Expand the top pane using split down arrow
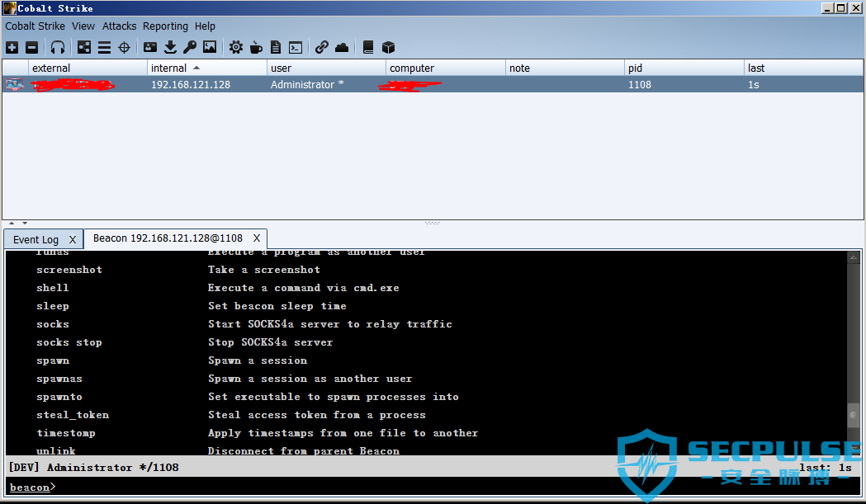 [25, 223]
